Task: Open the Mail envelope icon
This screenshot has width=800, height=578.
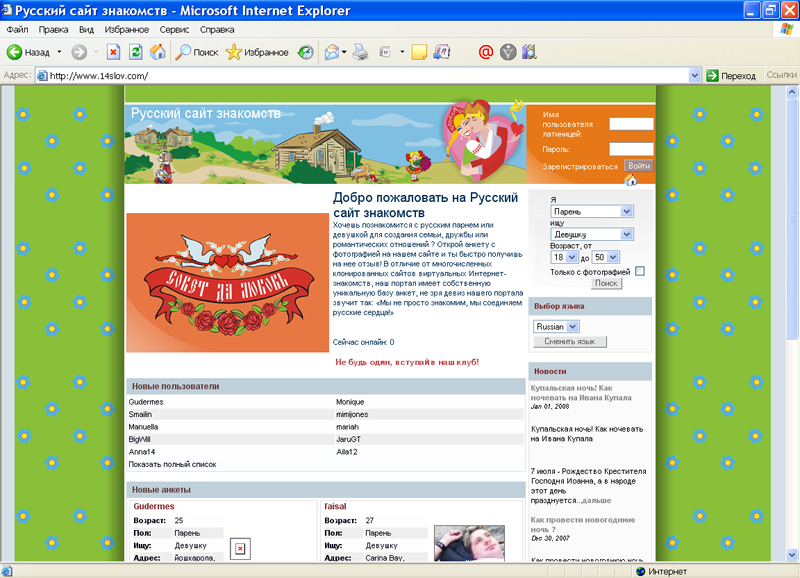Action: click(332, 52)
